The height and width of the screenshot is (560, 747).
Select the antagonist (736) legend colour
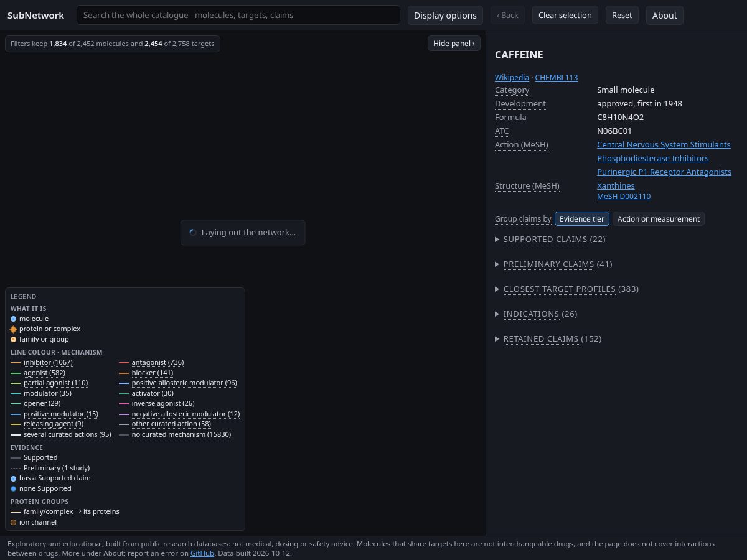(x=157, y=363)
